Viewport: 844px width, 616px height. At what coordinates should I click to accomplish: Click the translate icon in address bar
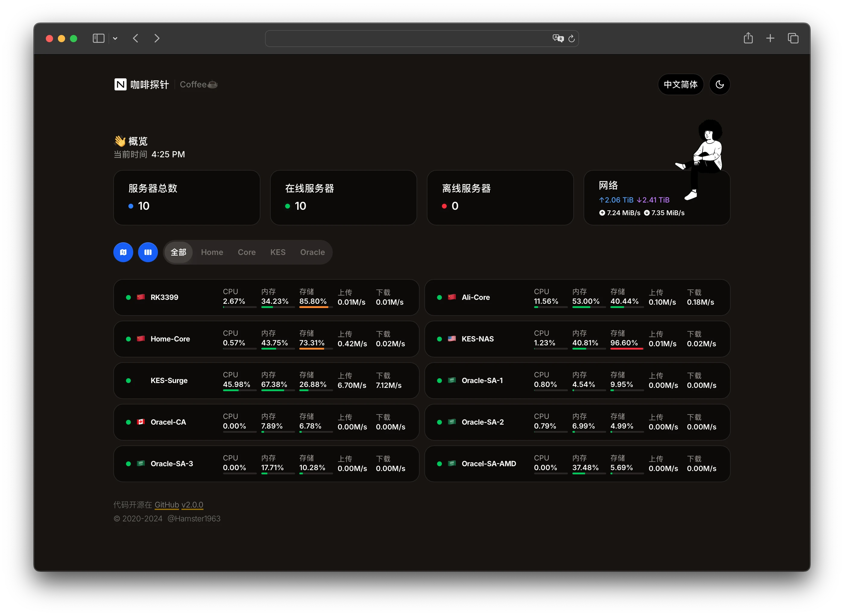pos(558,38)
